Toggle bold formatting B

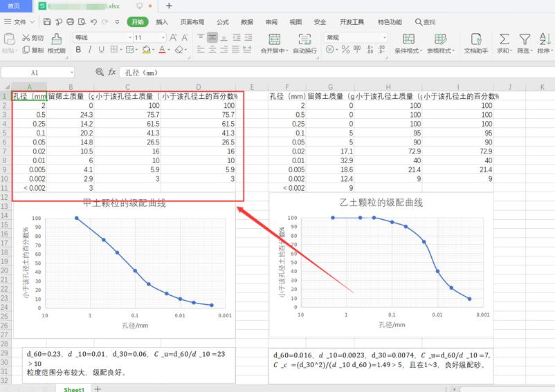(78, 50)
